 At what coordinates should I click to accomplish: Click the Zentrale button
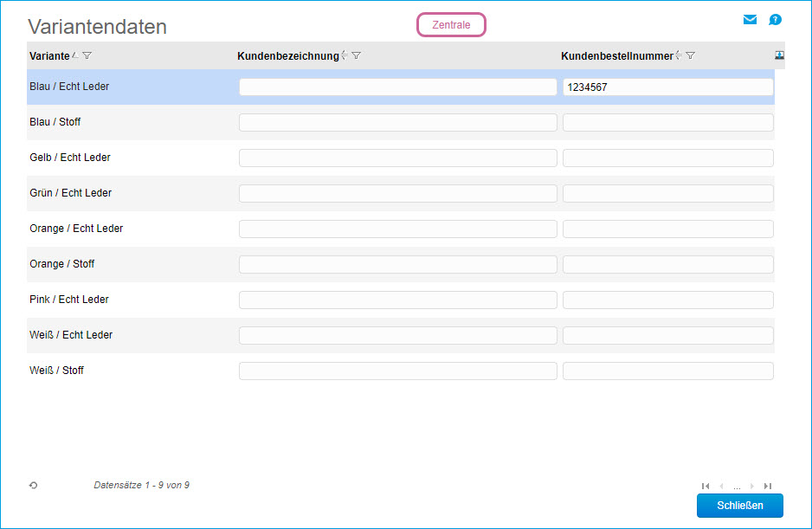tap(451, 25)
